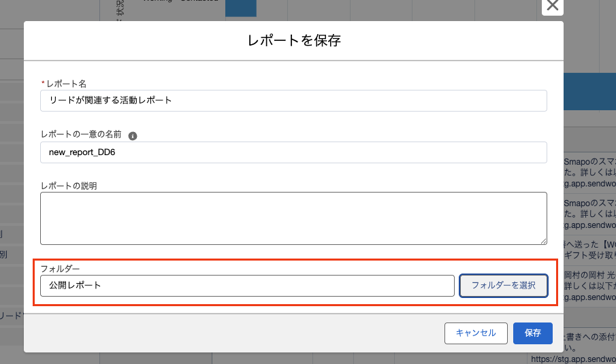Click the blue 保存 button
Image resolution: width=616 pixels, height=364 pixels.
533,333
